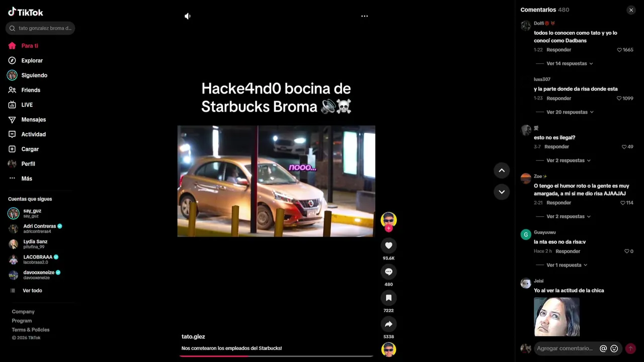
Task: Reply to luxs307's comment via Responder
Action: click(558, 99)
